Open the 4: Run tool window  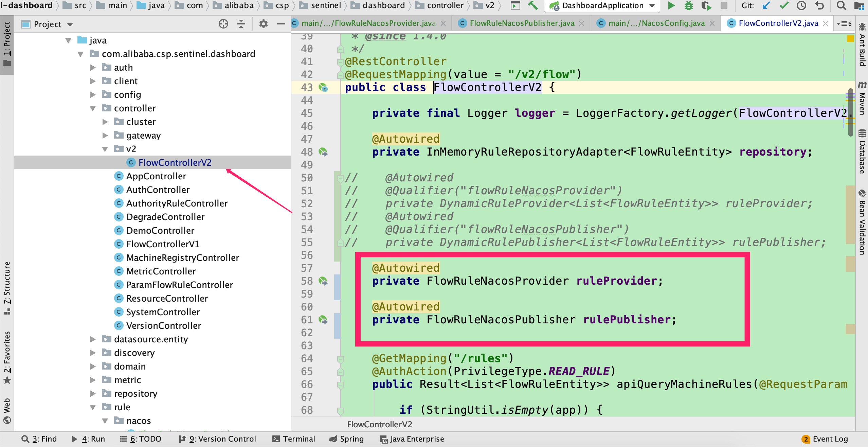coord(88,439)
